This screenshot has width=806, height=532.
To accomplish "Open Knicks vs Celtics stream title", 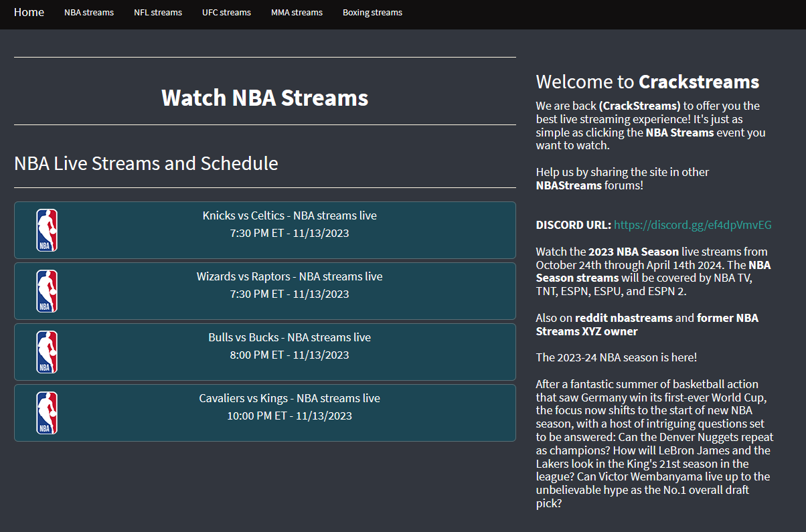I will 289,215.
